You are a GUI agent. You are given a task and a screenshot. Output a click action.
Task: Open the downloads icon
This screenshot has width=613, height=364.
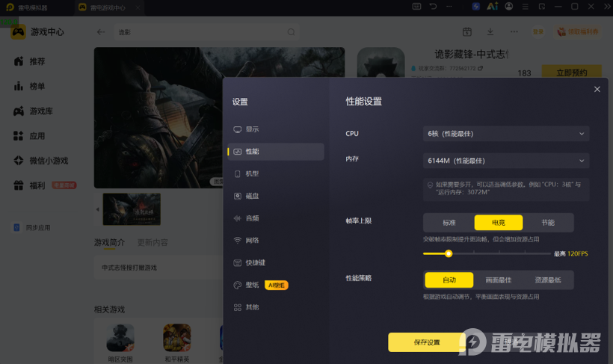(x=490, y=31)
